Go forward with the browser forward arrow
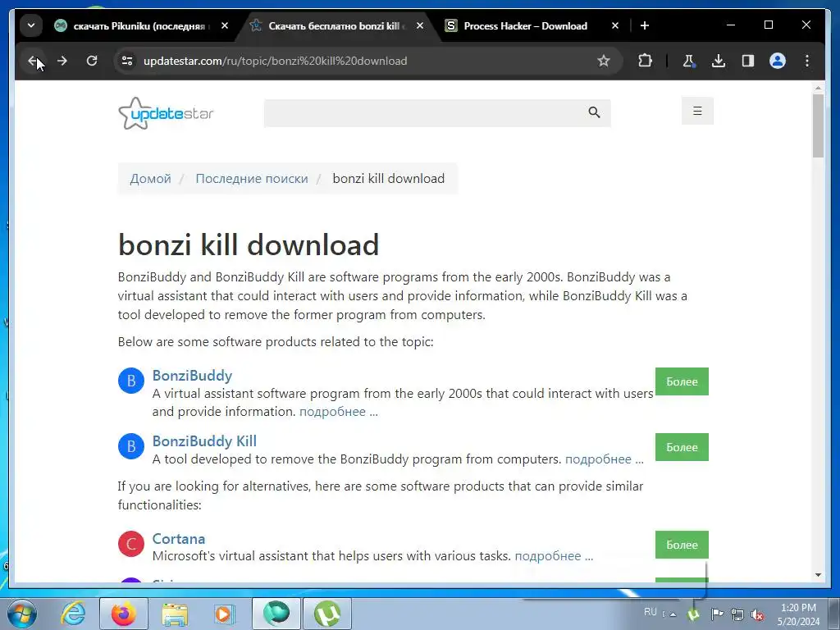This screenshot has width=840, height=630. pyautogui.click(x=62, y=61)
